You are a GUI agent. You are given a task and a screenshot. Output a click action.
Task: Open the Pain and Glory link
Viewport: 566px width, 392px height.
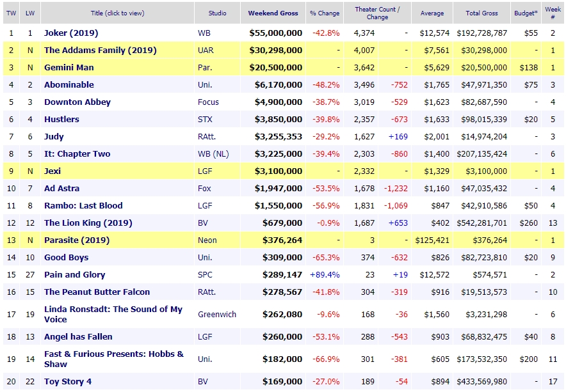coord(75,275)
